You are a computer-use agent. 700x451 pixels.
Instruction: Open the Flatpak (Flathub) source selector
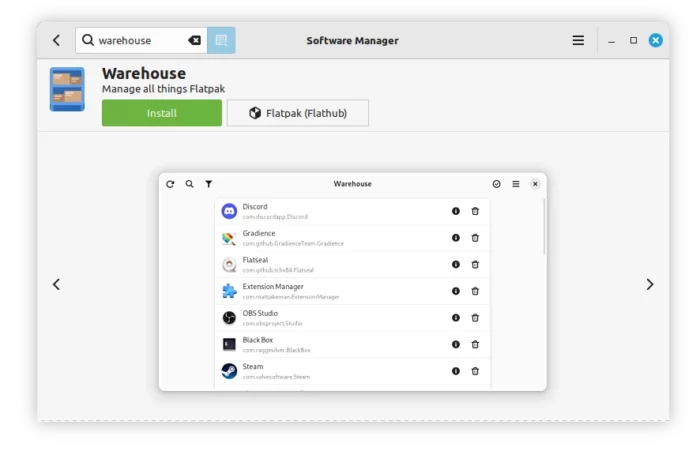pyautogui.click(x=298, y=113)
